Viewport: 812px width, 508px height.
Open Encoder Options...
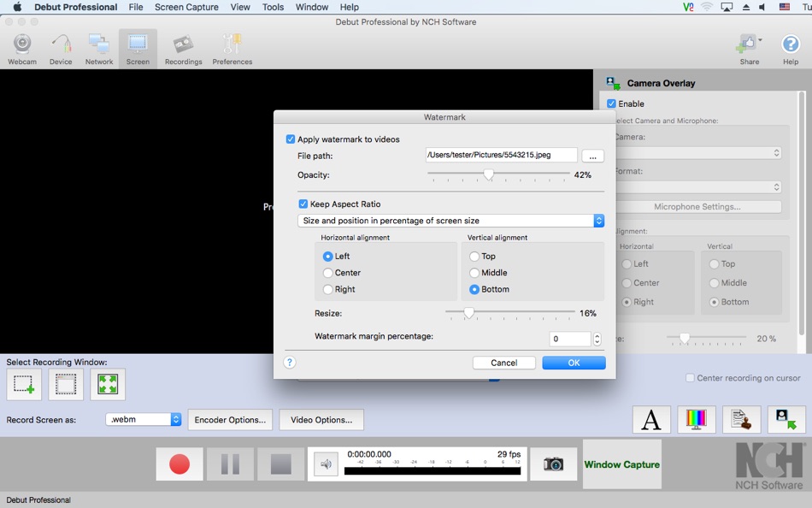coord(230,420)
